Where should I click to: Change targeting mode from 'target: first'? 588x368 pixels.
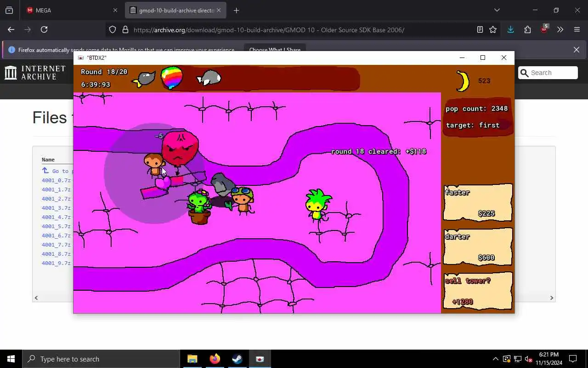click(x=472, y=125)
